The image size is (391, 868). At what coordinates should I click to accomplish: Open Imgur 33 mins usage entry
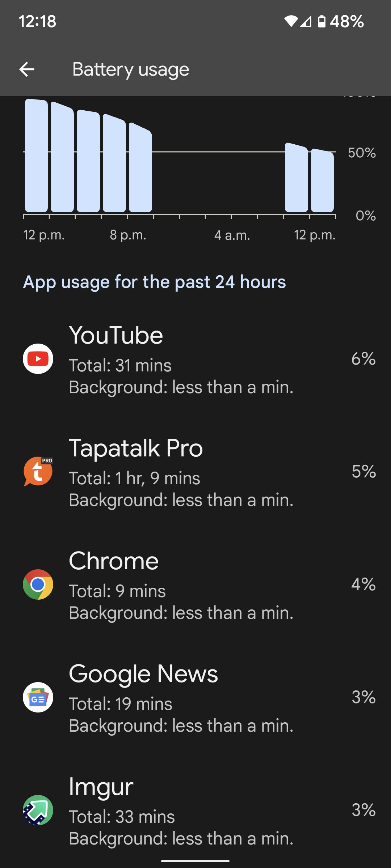(195, 810)
